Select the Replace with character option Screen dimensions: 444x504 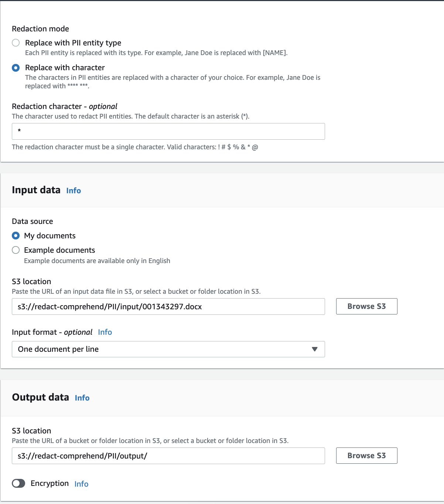pyautogui.click(x=16, y=68)
